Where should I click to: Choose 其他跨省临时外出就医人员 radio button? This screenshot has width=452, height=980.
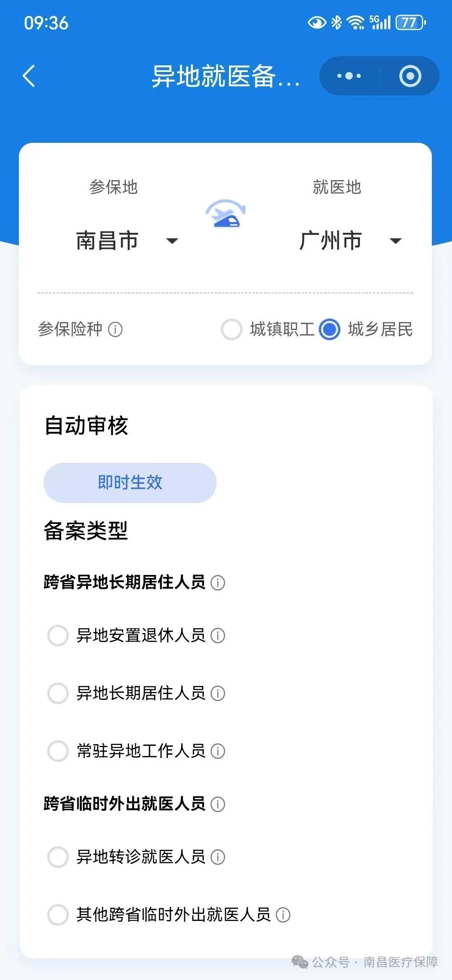[58, 915]
